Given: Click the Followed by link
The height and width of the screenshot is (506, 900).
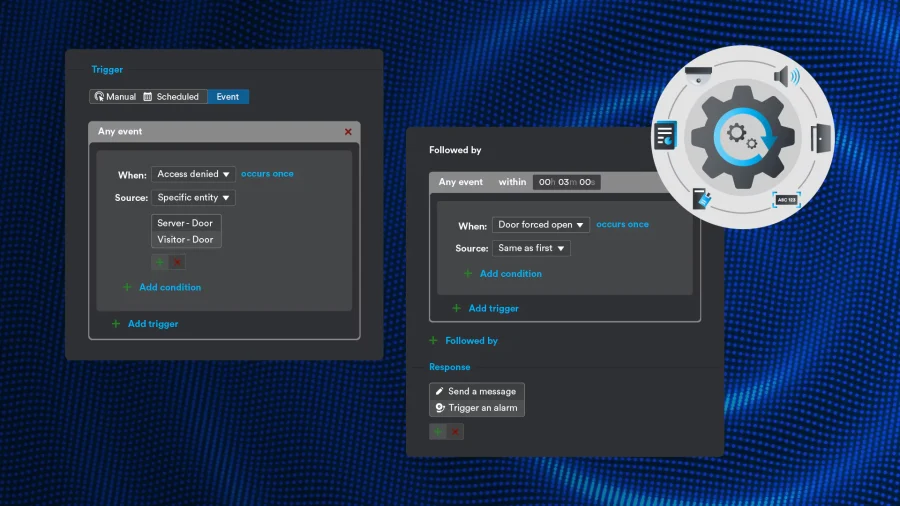Looking at the screenshot, I should tap(471, 341).
